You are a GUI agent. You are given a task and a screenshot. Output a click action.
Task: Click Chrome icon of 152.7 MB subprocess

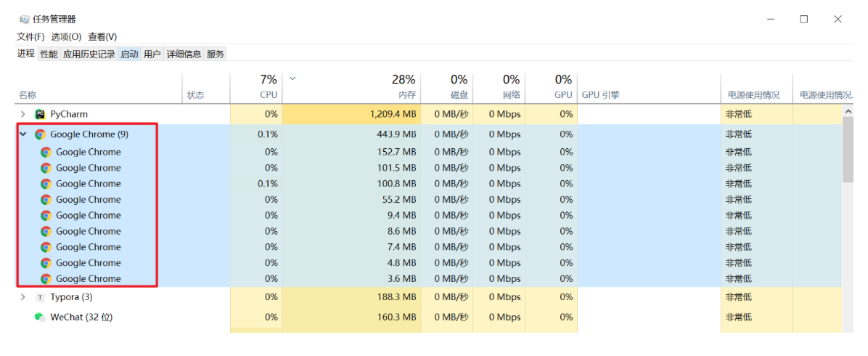(x=46, y=152)
